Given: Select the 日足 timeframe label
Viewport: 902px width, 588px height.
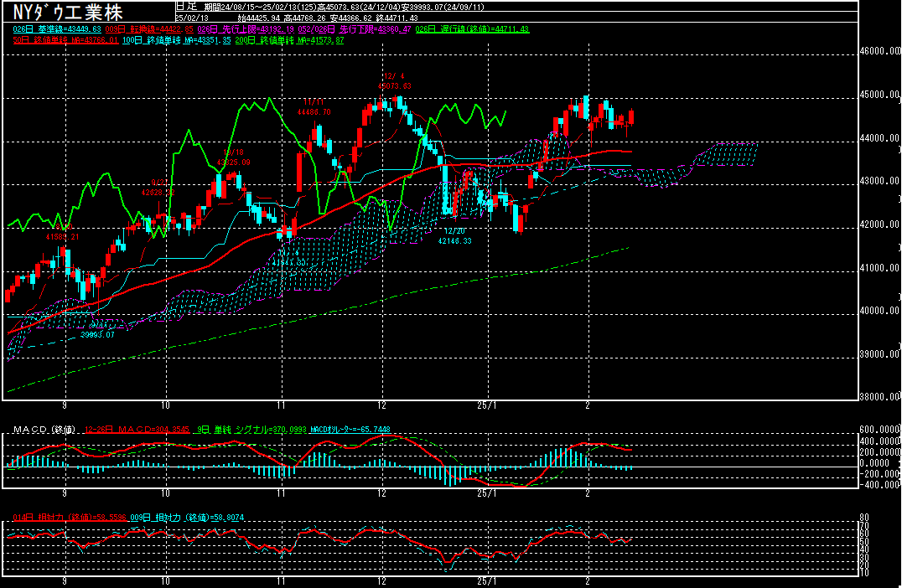Looking at the screenshot, I should coord(186,7).
